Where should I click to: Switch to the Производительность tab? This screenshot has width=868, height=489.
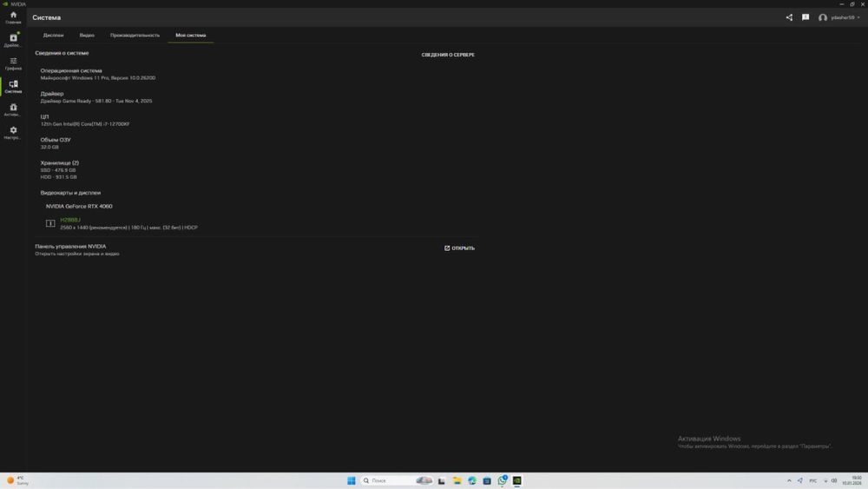point(135,35)
